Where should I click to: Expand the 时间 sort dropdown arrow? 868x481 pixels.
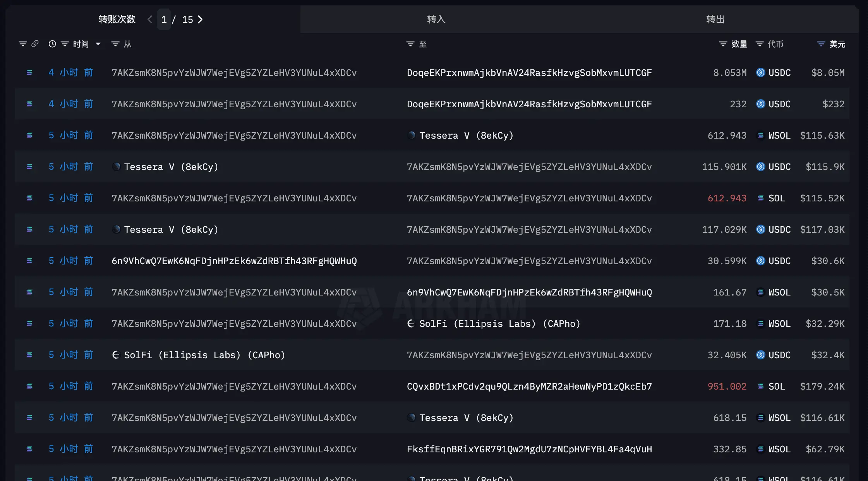98,44
